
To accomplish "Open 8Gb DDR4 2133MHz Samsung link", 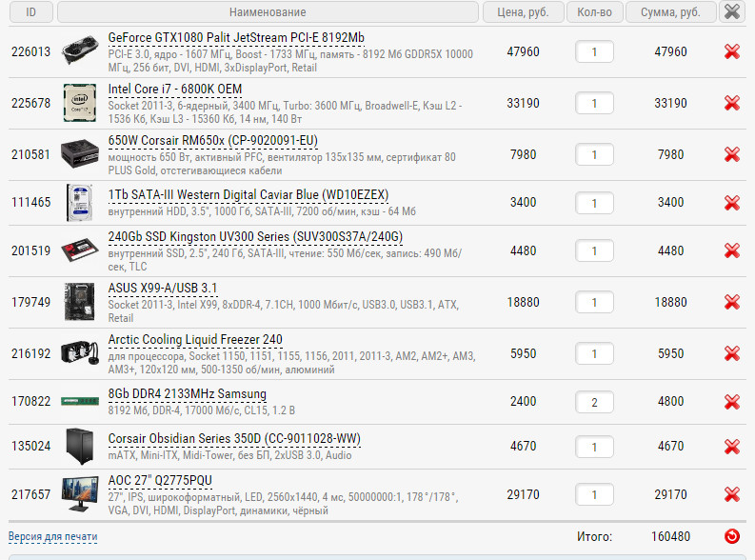I will click(187, 394).
